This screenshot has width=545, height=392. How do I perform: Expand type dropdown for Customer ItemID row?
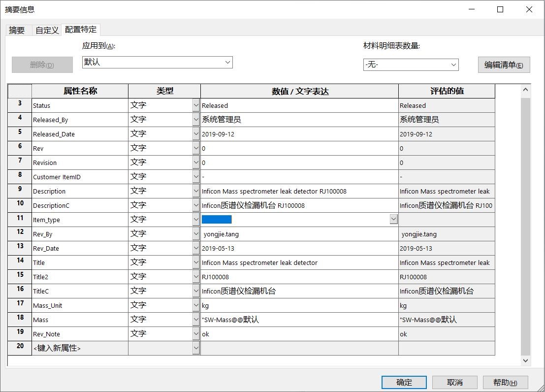tap(196, 177)
